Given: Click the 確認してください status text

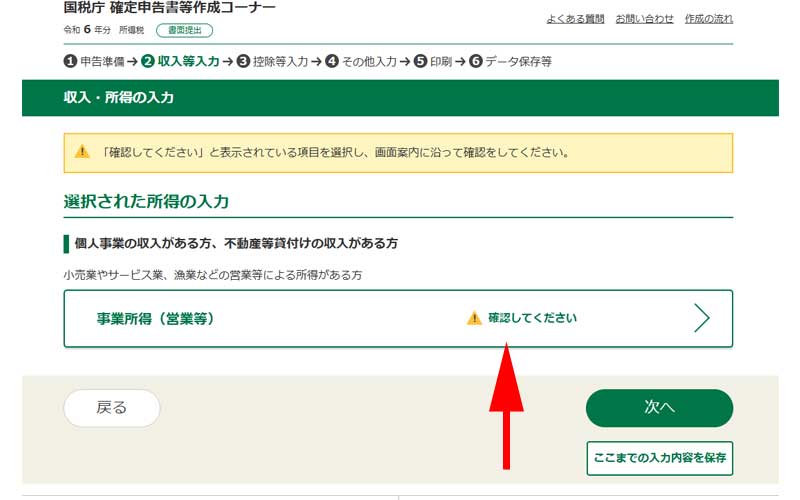Looking at the screenshot, I should click(x=532, y=318).
